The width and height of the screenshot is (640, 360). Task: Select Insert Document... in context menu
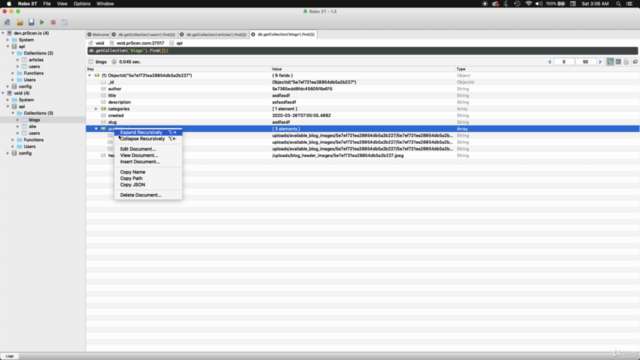pyautogui.click(x=148, y=162)
